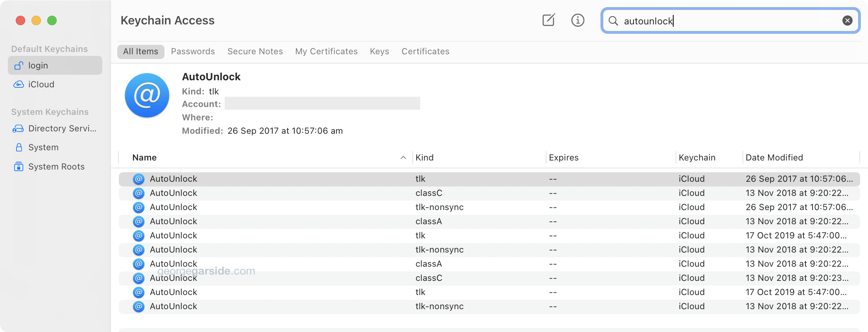Click @ icon of second classA row

139,264
